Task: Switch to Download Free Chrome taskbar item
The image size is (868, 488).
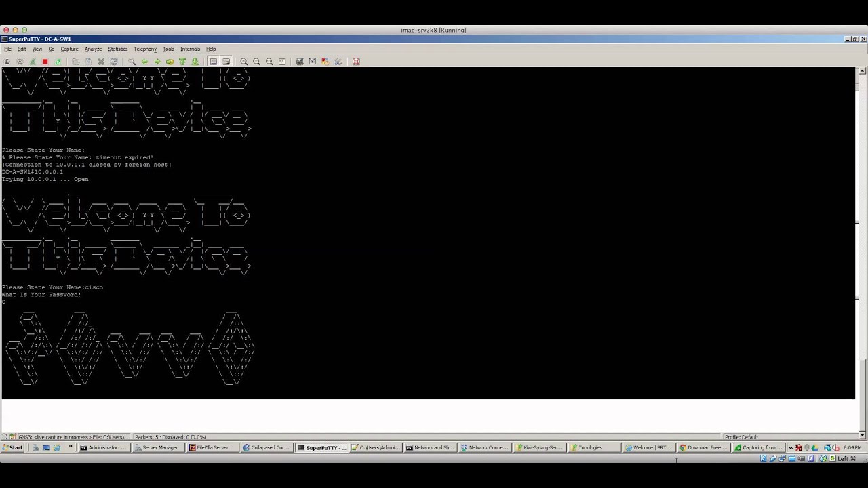Action: click(703, 447)
